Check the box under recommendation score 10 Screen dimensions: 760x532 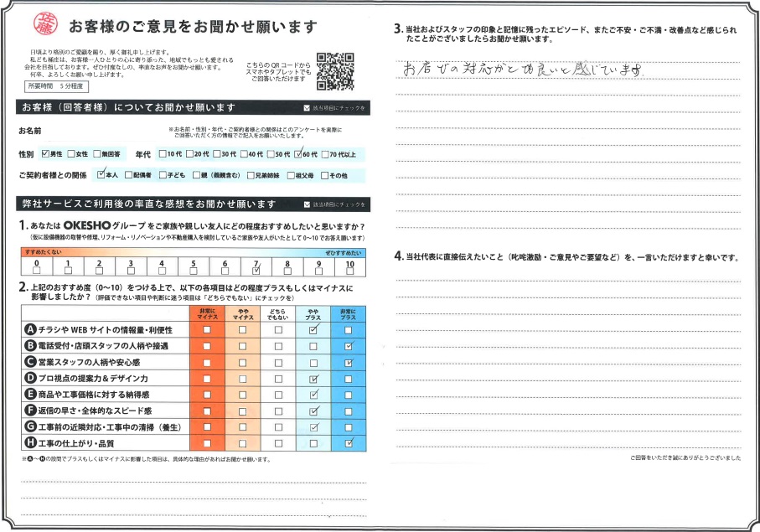pos(350,270)
